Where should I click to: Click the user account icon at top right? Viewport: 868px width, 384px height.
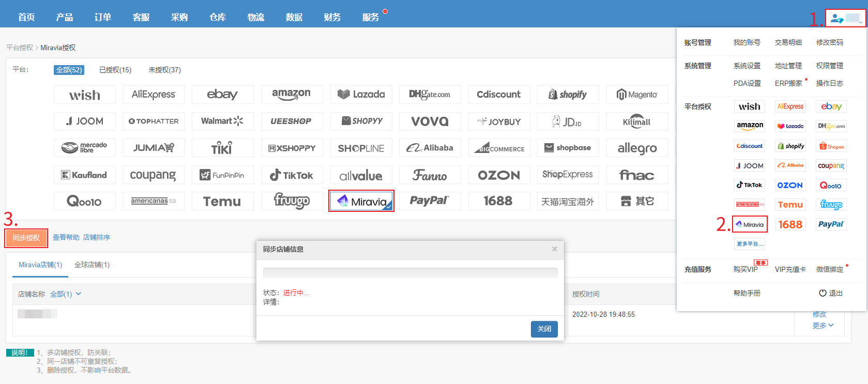pyautogui.click(x=837, y=19)
